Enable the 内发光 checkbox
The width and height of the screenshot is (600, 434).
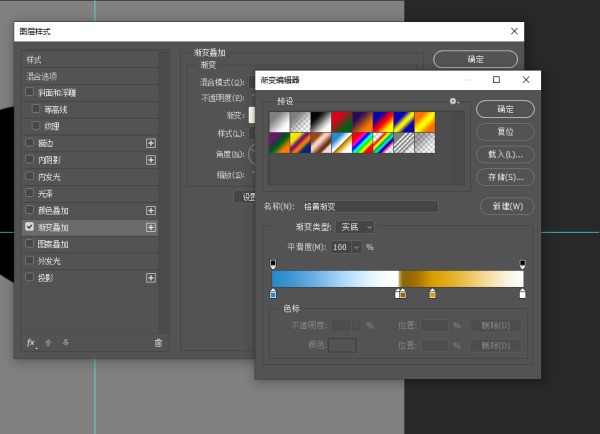[29, 176]
